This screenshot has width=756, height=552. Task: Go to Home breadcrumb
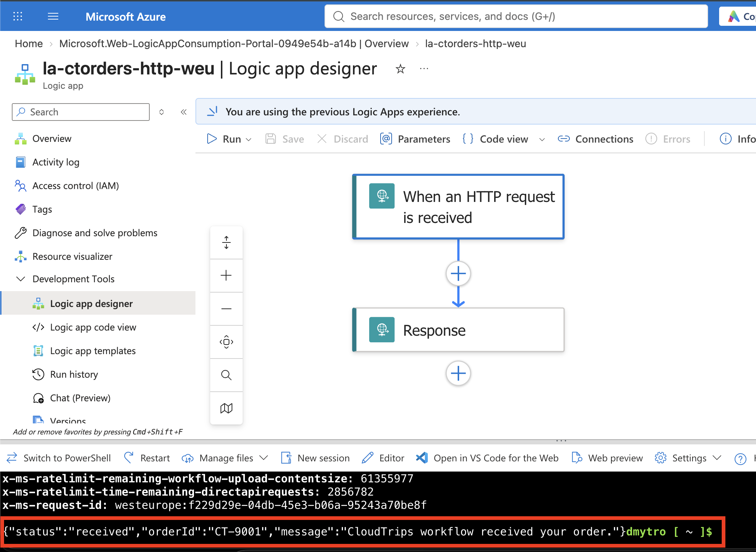(29, 43)
